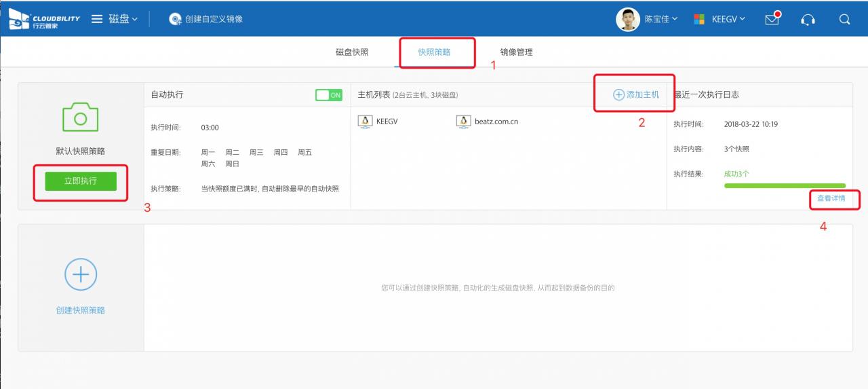The width and height of the screenshot is (868, 389).
Task: Open the customer support headset icon
Action: coord(808,19)
